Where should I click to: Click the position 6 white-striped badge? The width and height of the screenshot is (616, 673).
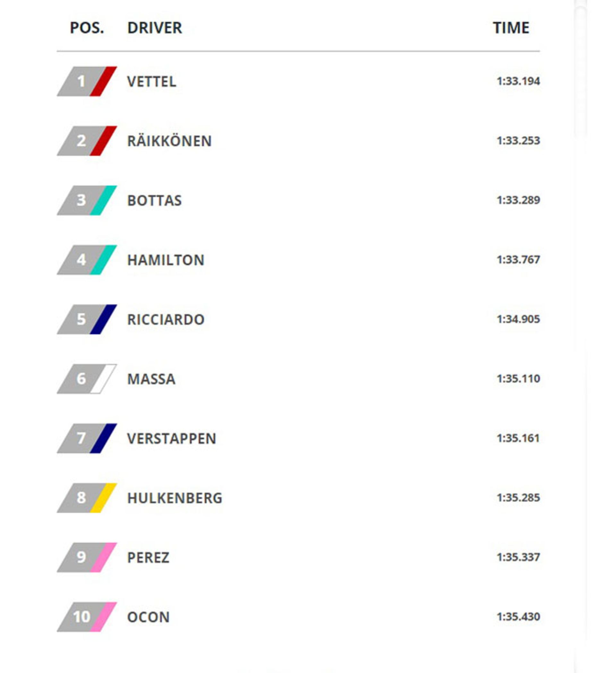click(x=87, y=379)
